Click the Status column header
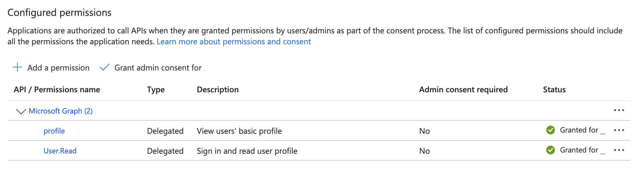 (554, 90)
